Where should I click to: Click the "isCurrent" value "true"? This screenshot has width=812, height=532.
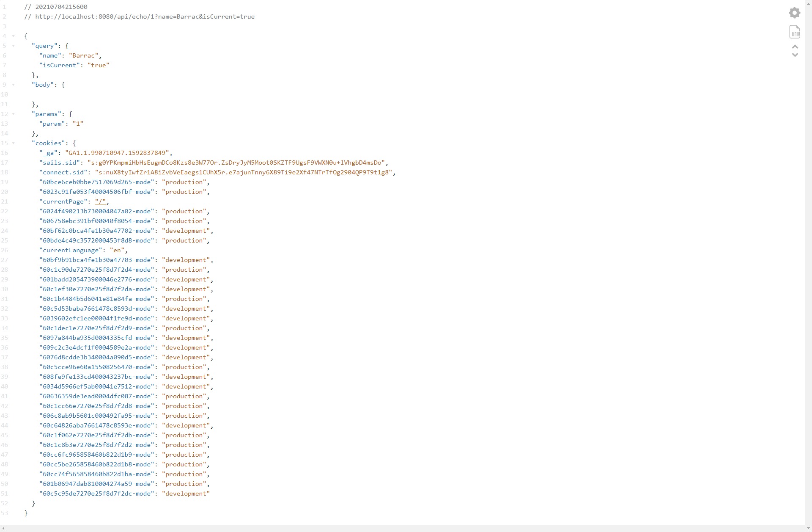(98, 65)
